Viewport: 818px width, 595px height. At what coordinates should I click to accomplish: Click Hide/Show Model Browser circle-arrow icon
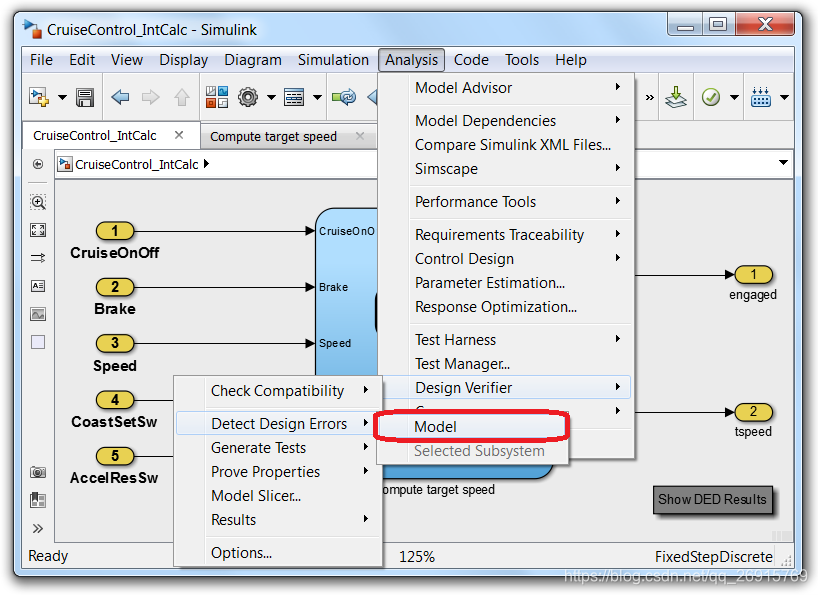[38, 164]
